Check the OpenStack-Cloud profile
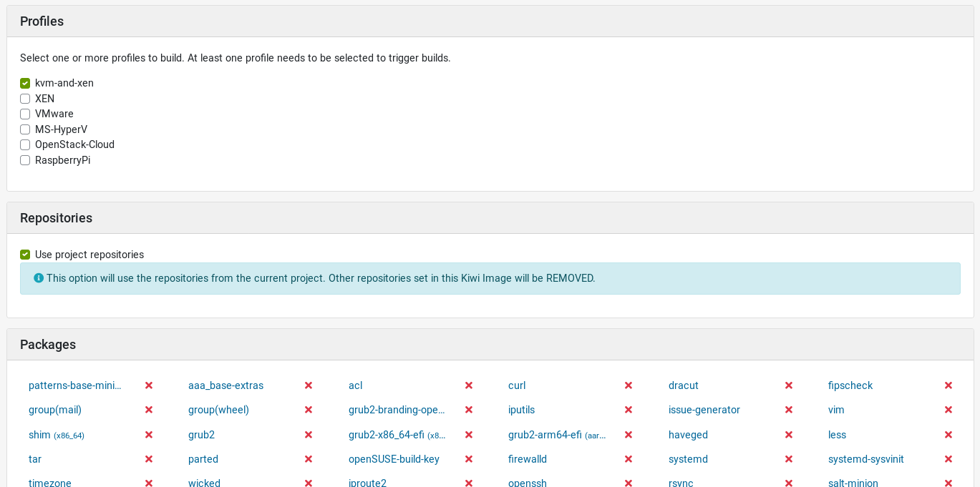Viewport: 980px width, 487px height. pyautogui.click(x=25, y=144)
